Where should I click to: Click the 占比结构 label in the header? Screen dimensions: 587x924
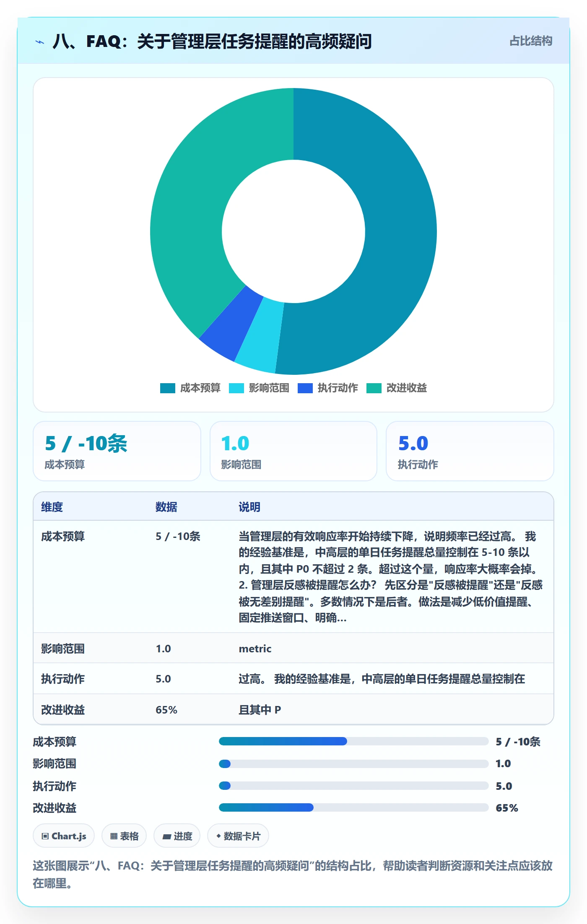click(x=531, y=41)
